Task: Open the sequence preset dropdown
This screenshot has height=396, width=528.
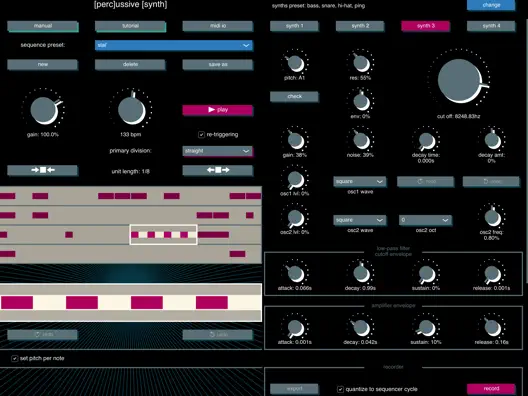Action: click(174, 45)
